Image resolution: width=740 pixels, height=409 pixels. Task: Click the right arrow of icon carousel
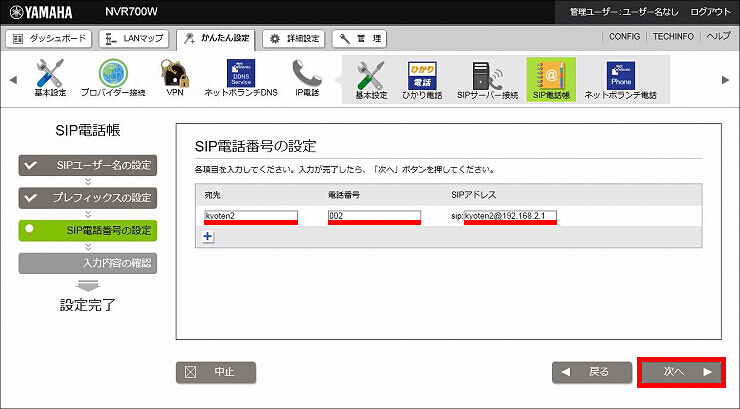point(725,80)
